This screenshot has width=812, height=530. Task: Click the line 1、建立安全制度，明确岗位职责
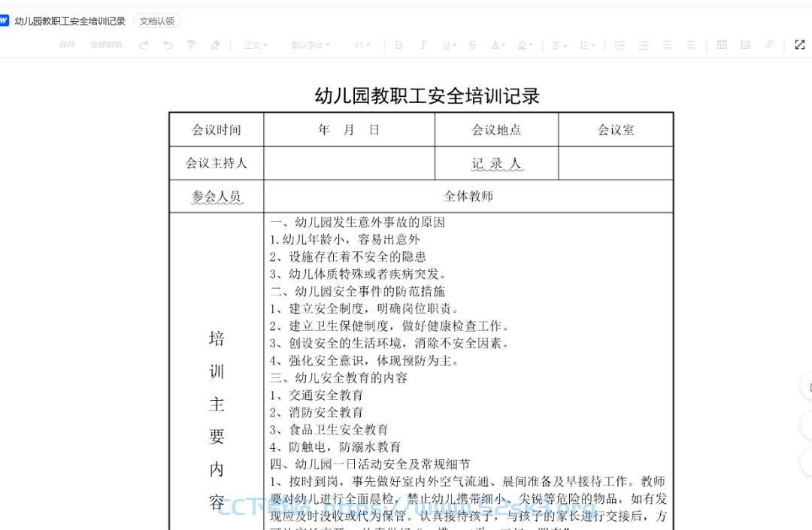click(x=364, y=309)
